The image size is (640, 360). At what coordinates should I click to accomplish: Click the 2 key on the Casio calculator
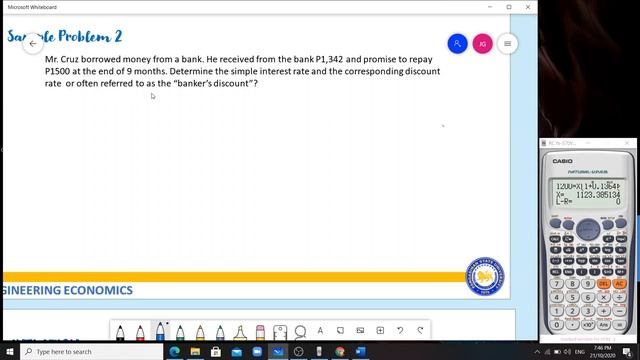tap(572, 311)
